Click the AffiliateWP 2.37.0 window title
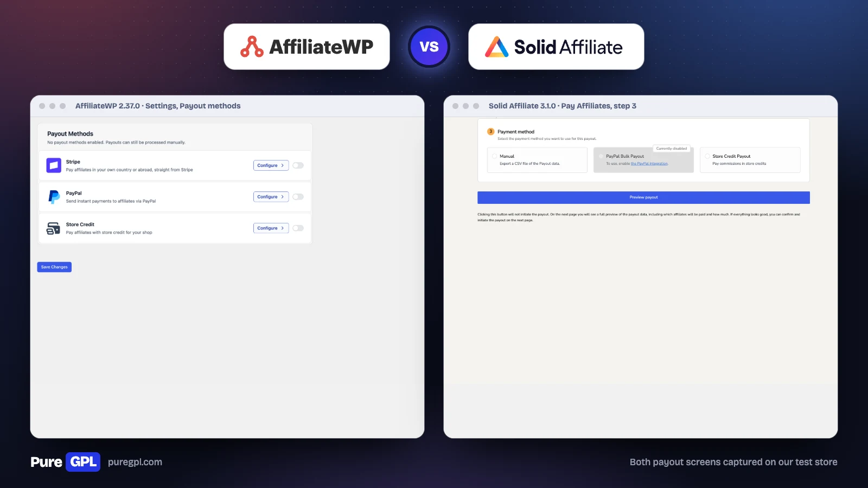Screen dimensions: 868x488 (x=158, y=106)
